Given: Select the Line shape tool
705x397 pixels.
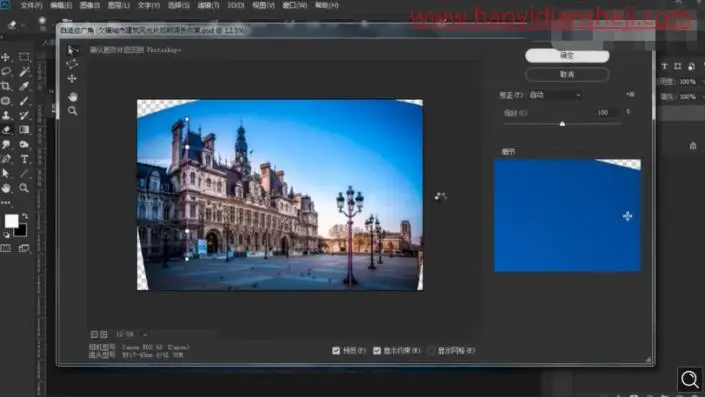Looking at the screenshot, I should 24,173.
